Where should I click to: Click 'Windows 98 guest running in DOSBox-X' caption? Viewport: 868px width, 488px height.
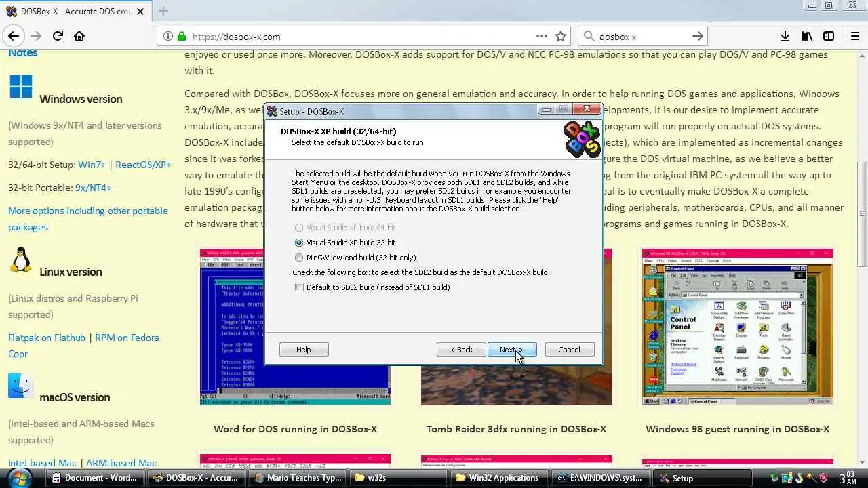pyautogui.click(x=737, y=429)
